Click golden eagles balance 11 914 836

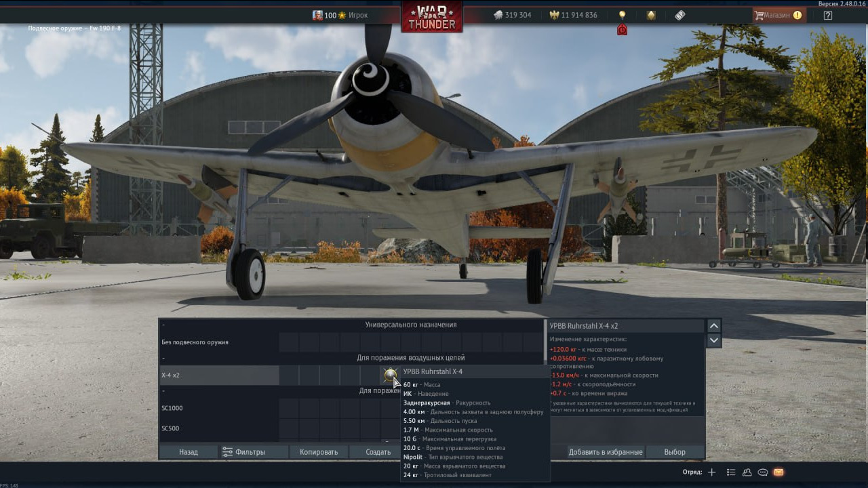[x=573, y=15]
